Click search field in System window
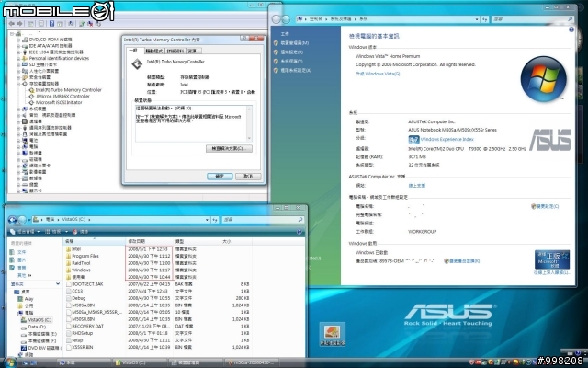Screen dimensions: 588x368 coord(533,19)
